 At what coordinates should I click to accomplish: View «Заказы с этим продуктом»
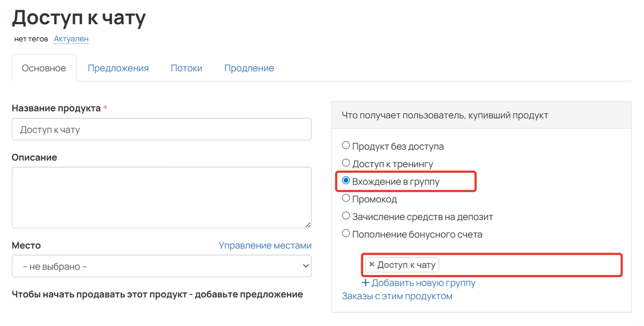(x=398, y=295)
